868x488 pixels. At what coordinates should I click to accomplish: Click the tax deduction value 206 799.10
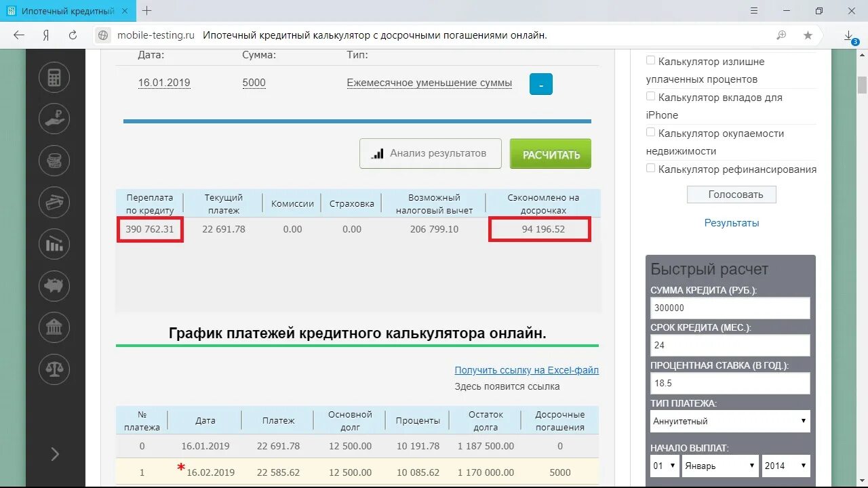point(434,229)
